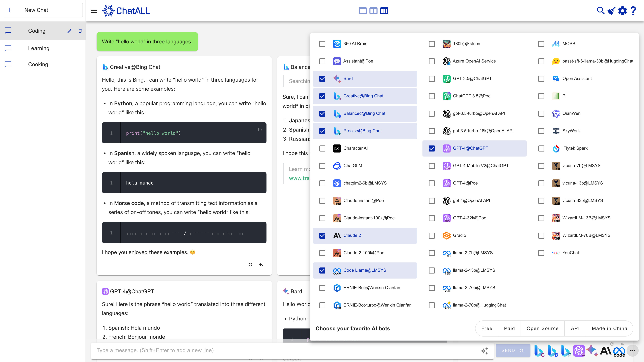Click the New Chat button

(42, 10)
